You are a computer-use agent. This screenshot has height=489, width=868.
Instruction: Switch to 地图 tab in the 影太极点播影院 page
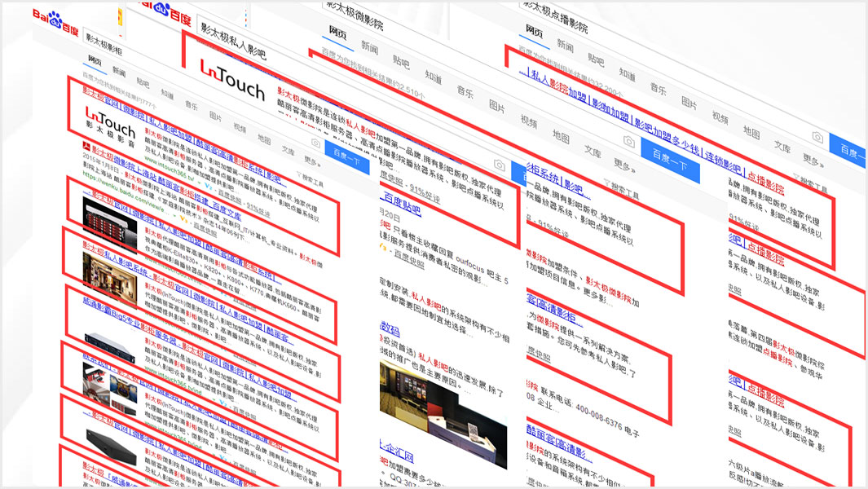point(751,131)
